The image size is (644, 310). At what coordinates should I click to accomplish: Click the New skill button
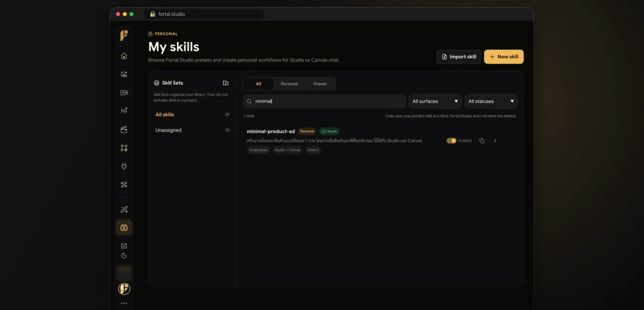(x=504, y=57)
